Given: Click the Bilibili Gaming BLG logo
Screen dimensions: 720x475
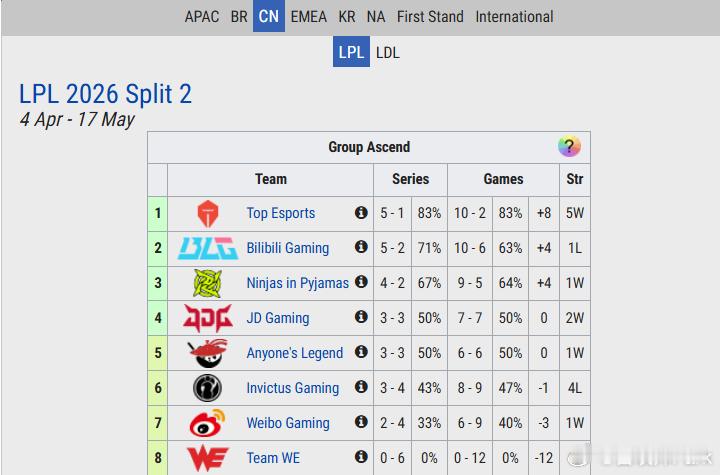Looking at the screenshot, I should pyautogui.click(x=207, y=248).
